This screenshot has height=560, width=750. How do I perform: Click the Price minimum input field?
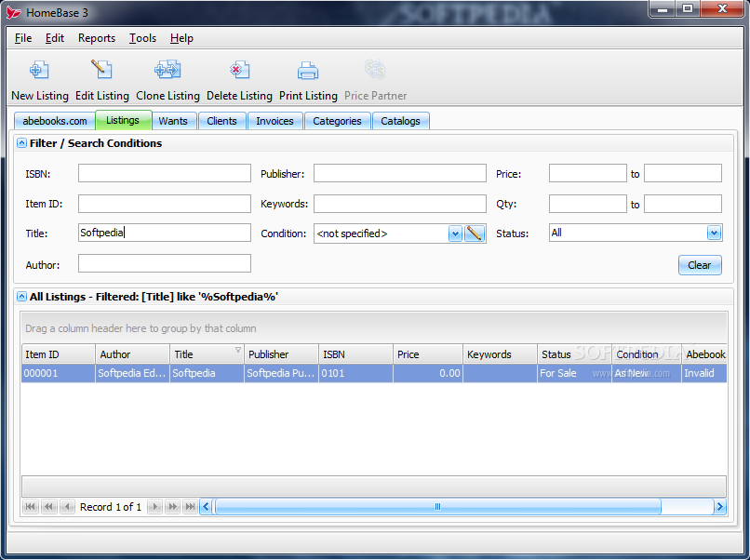(588, 173)
